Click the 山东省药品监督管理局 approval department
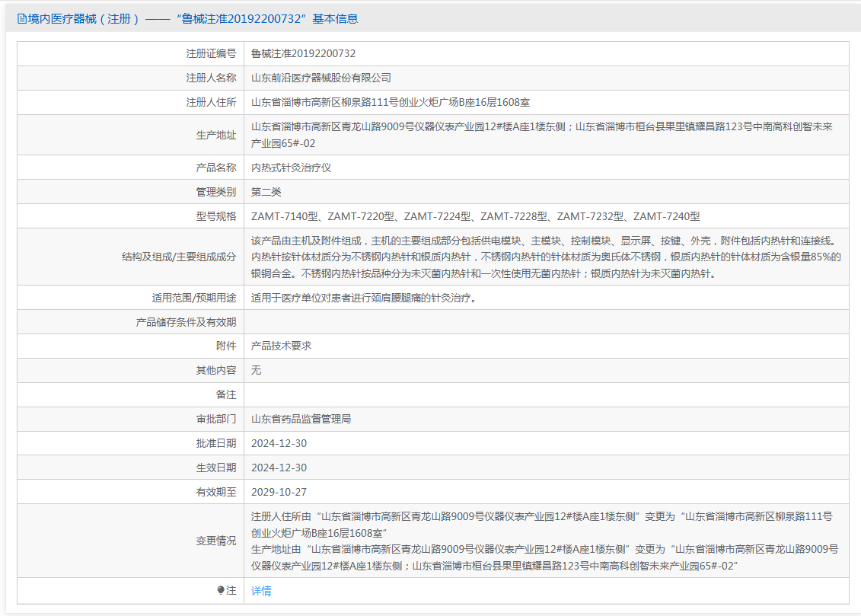This screenshot has width=861, height=616. tap(301, 419)
